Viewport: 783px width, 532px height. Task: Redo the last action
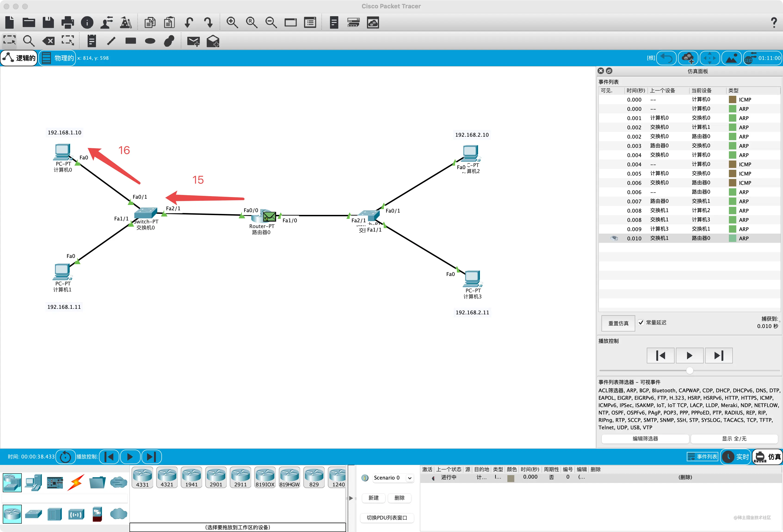click(x=208, y=23)
